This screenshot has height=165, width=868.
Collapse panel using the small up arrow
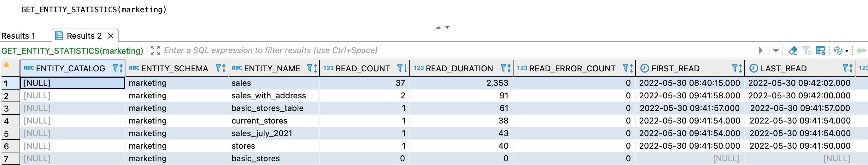[x=438, y=27]
